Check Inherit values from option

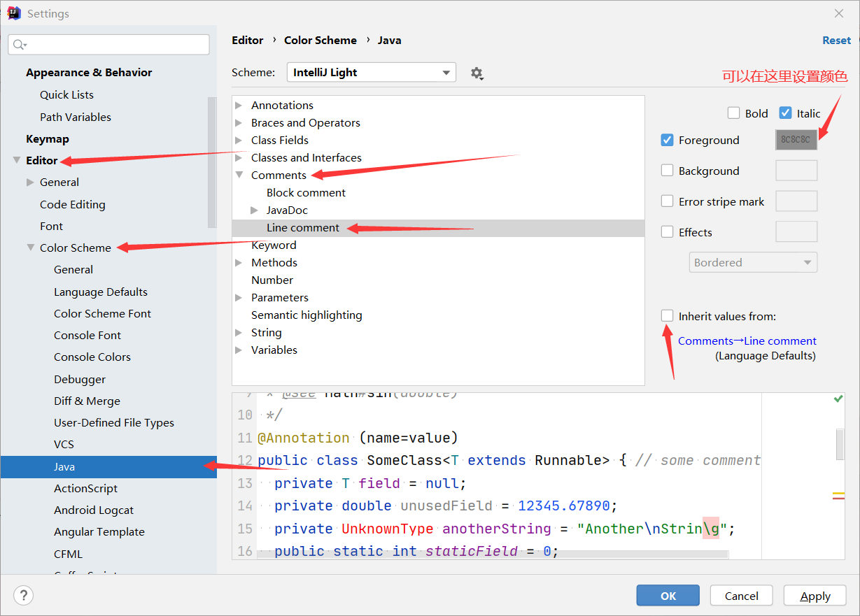pos(667,316)
